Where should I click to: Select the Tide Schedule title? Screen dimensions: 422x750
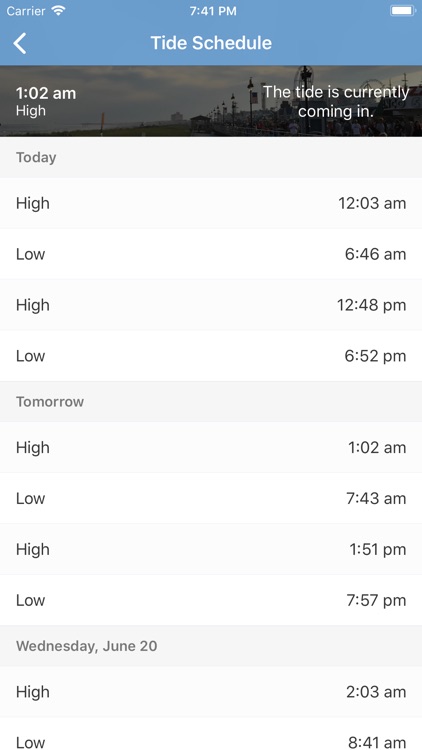pos(211,43)
